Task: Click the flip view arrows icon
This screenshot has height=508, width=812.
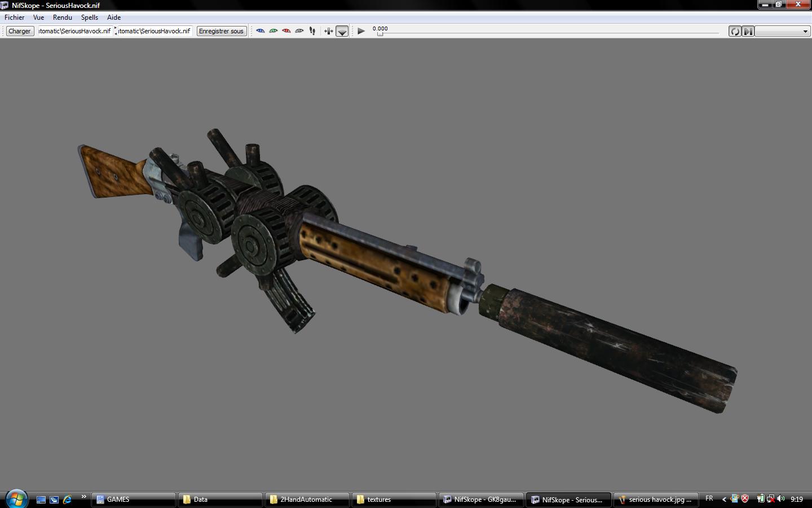Action: [x=328, y=31]
